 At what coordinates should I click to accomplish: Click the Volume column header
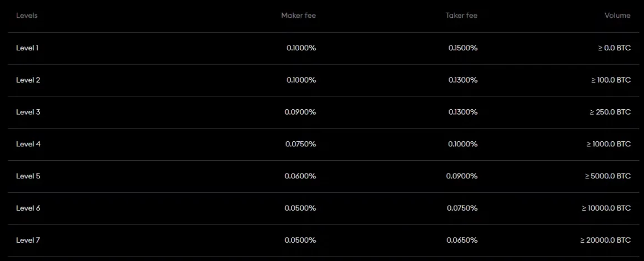click(x=617, y=16)
